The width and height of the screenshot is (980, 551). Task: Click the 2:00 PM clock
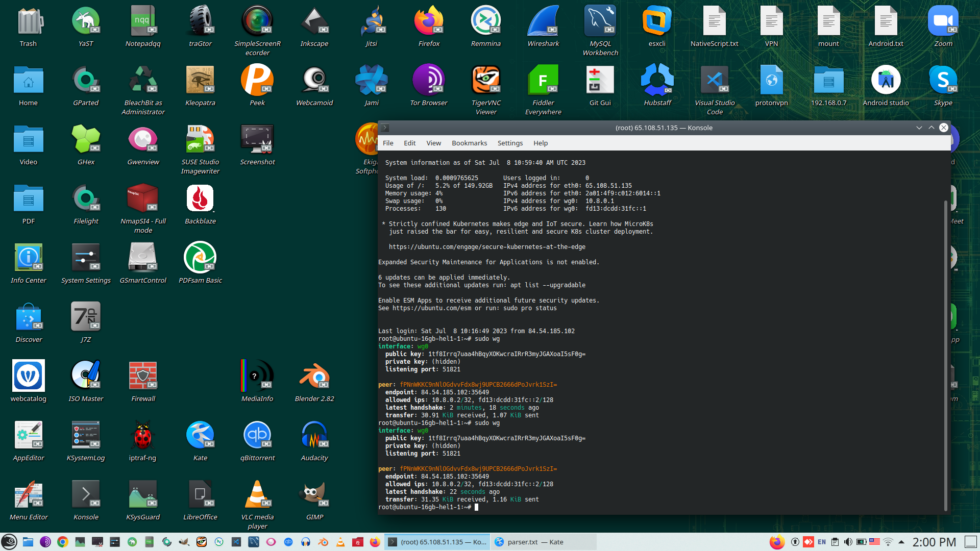click(x=934, y=542)
